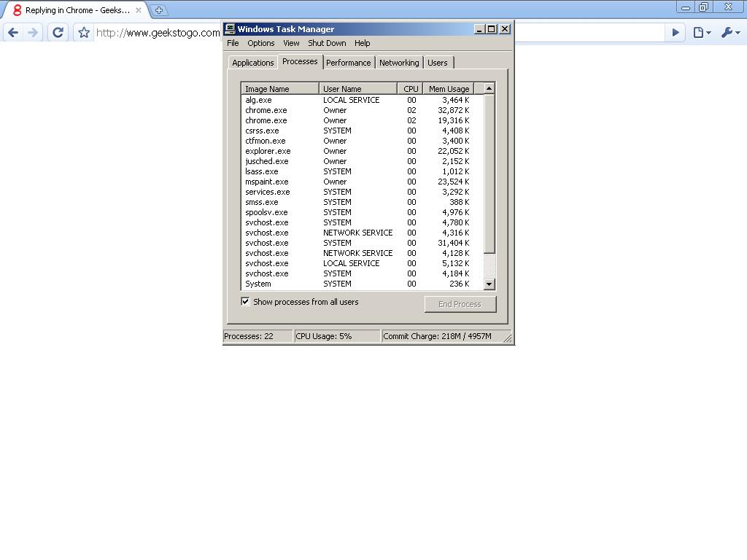This screenshot has width=747, height=560.
Task: Close the Windows Task Manager window
Action: pyautogui.click(x=505, y=29)
